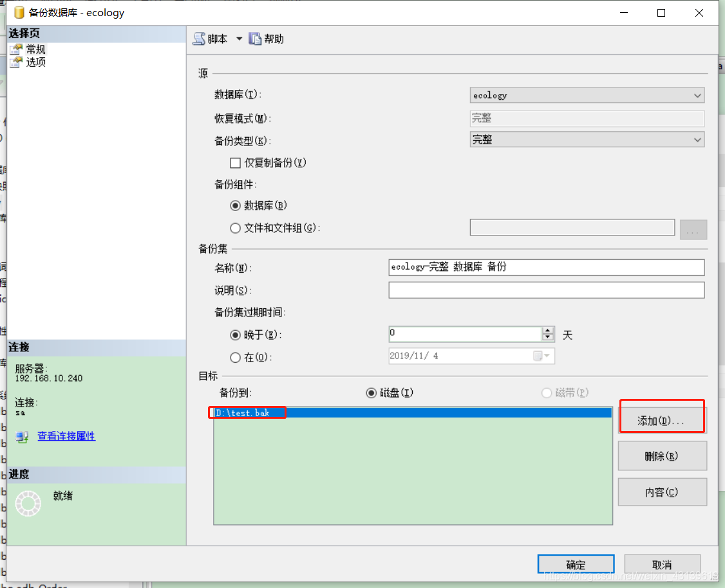The width and height of the screenshot is (725, 588).
Task: Open the 数据库 dropdown showing ecology
Action: pyautogui.click(x=697, y=95)
